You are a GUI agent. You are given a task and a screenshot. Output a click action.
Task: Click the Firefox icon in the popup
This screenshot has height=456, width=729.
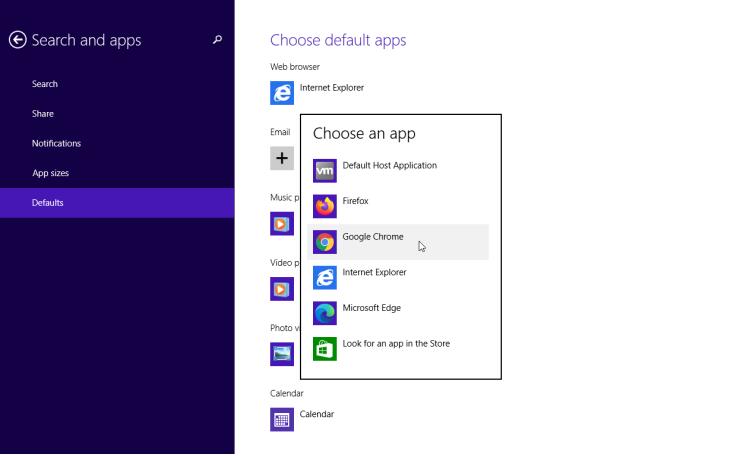325,206
